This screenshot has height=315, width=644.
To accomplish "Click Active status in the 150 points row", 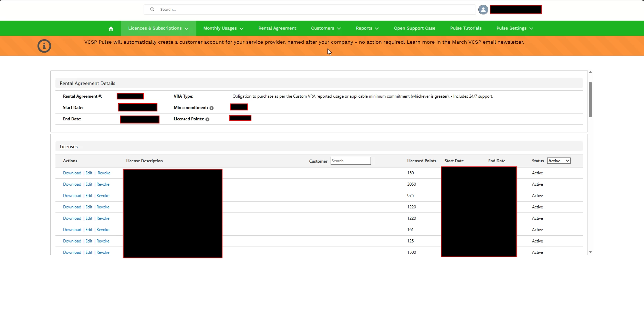I will tap(537, 173).
